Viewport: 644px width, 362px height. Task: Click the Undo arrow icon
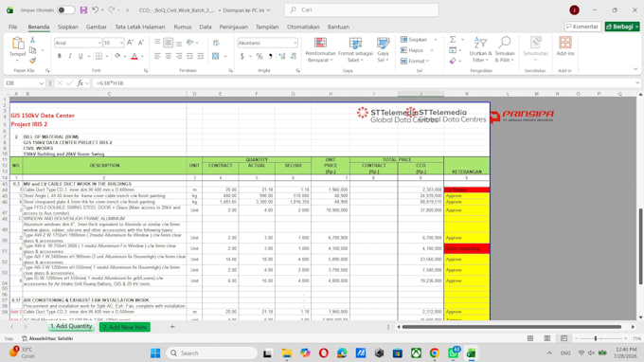[x=96, y=9]
